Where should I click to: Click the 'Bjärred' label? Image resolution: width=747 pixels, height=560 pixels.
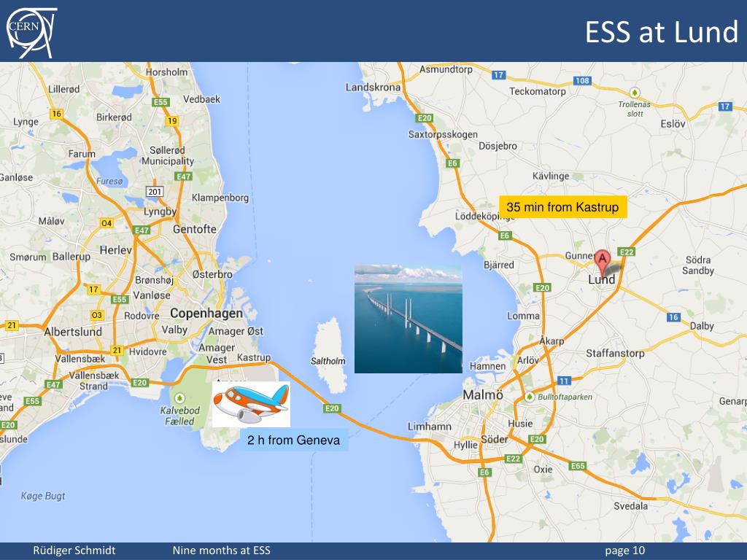[498, 265]
